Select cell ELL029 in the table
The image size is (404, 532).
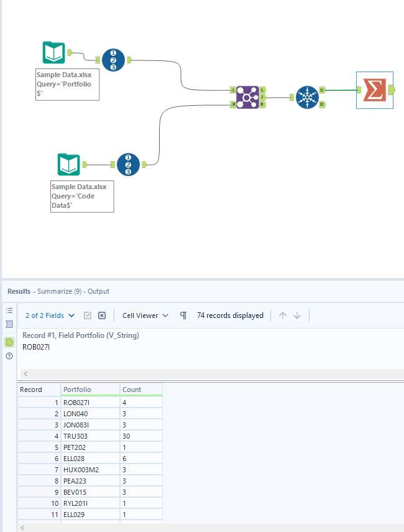[90, 515]
